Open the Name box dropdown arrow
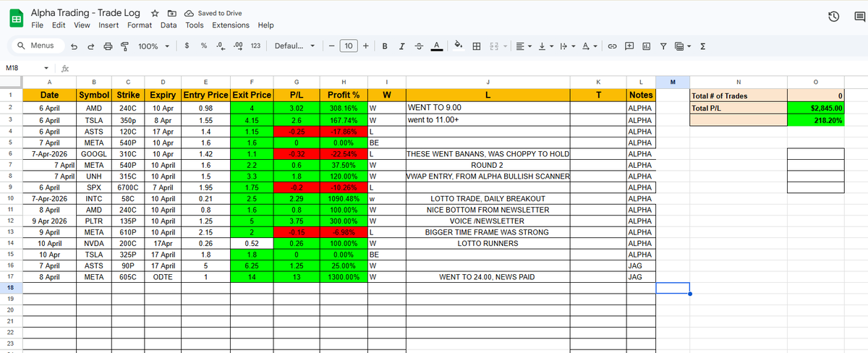Image resolution: width=868 pixels, height=353 pixels. click(46, 68)
